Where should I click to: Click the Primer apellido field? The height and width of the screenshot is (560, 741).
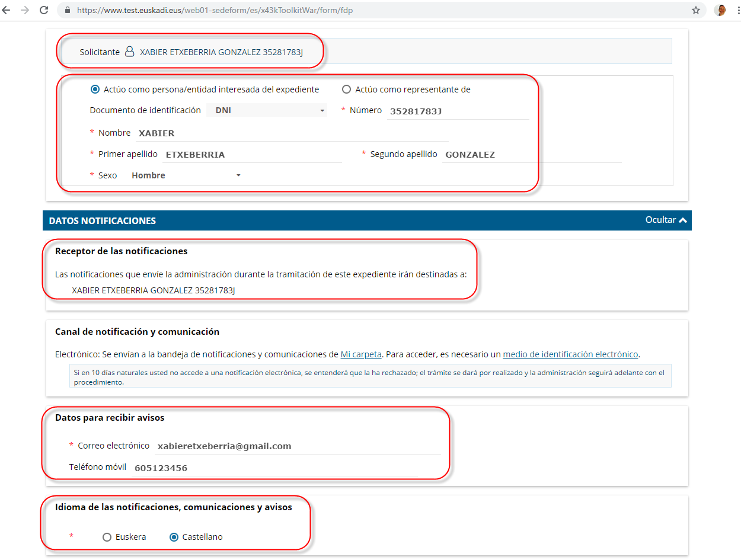(x=251, y=155)
